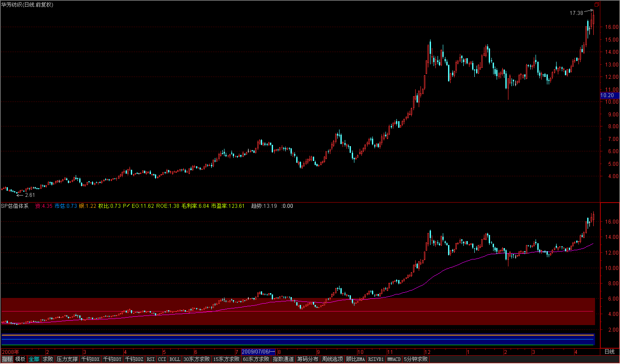This screenshot has height=364, width=620.
Task: Click the EG:11.62 indicator value
Action: pos(143,206)
